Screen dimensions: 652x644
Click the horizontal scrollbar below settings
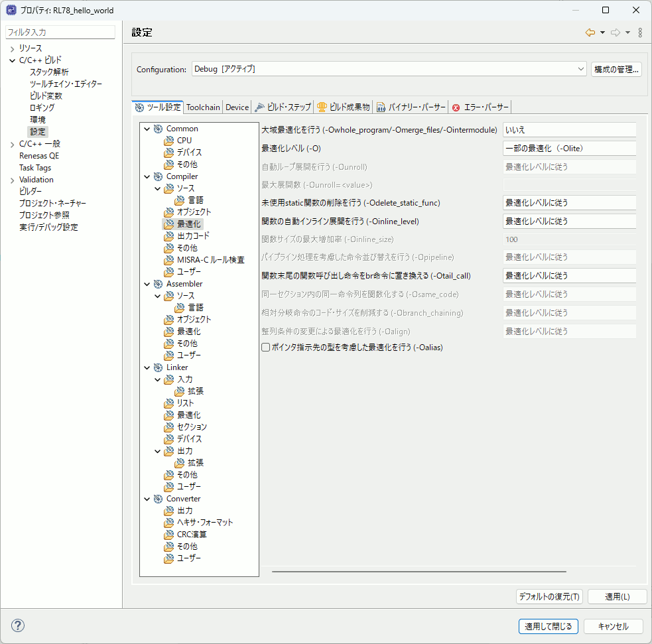419,571
